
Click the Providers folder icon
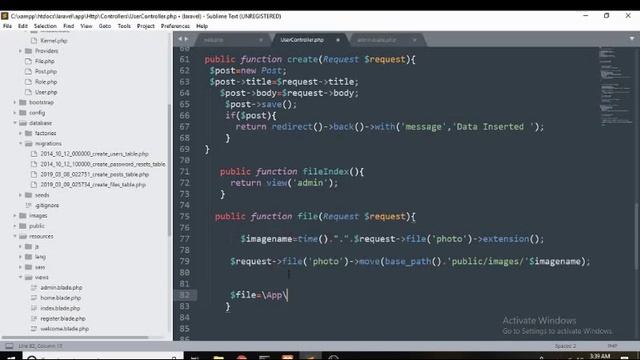pyautogui.click(x=28, y=51)
